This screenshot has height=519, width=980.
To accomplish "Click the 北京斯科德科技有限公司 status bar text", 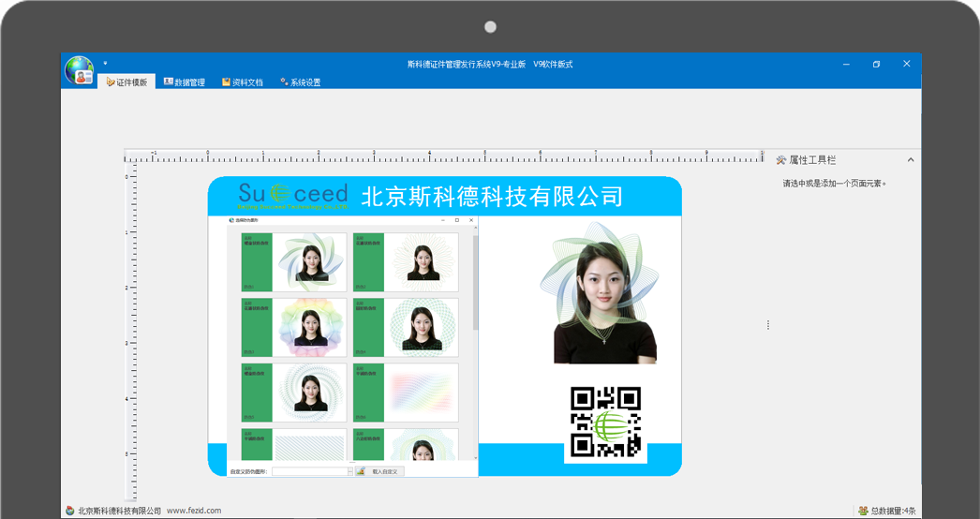I will [119, 511].
